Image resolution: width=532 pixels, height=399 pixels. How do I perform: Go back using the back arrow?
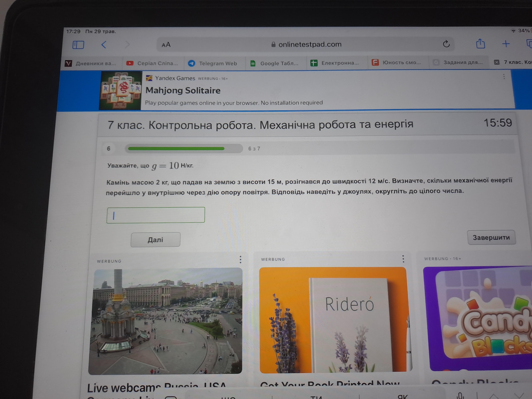click(104, 45)
